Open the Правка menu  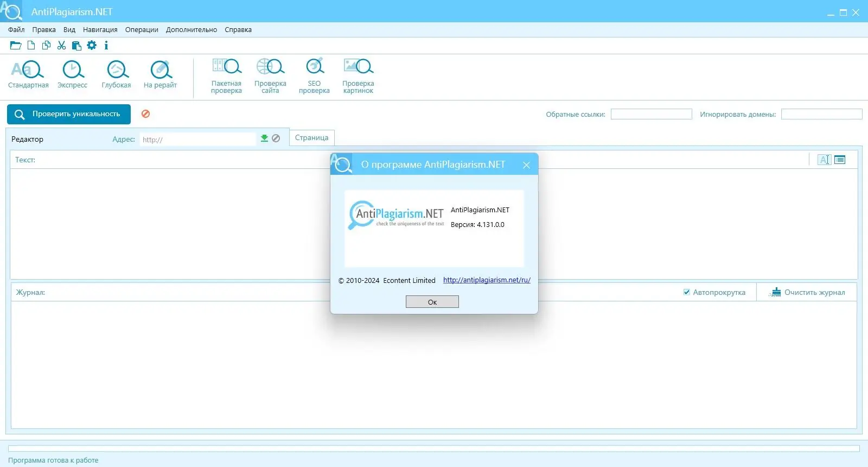[44, 30]
